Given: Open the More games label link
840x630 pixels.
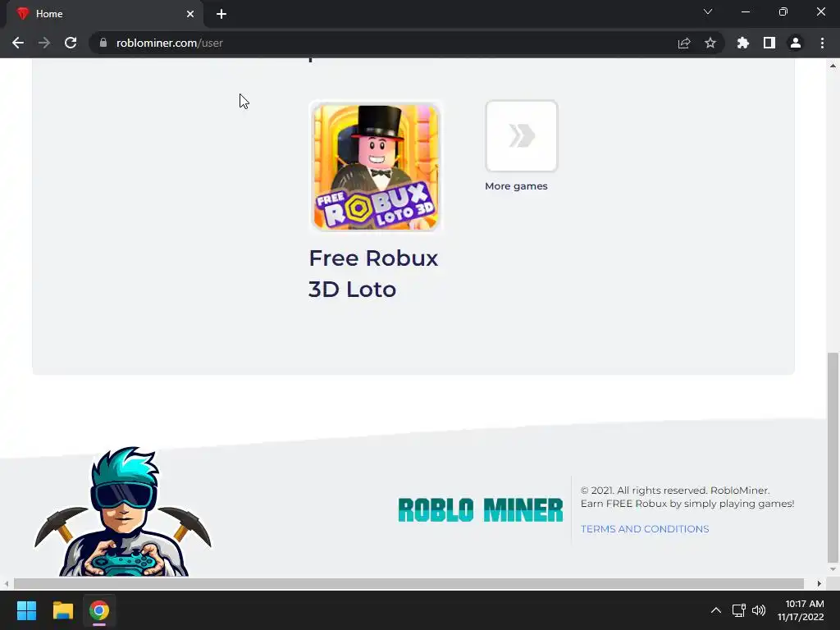Looking at the screenshot, I should [x=516, y=186].
